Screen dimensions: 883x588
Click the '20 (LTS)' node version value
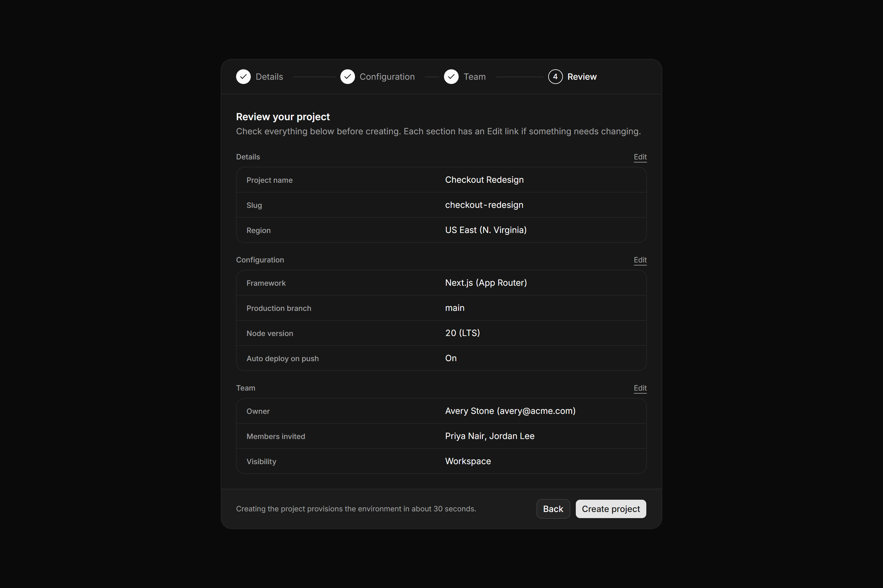pyautogui.click(x=462, y=333)
